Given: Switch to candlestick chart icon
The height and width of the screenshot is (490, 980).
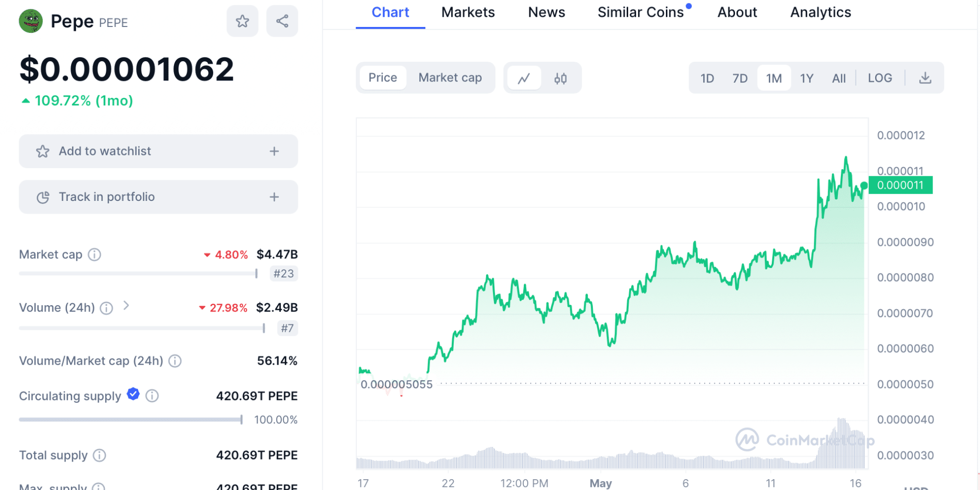Looking at the screenshot, I should (x=561, y=78).
